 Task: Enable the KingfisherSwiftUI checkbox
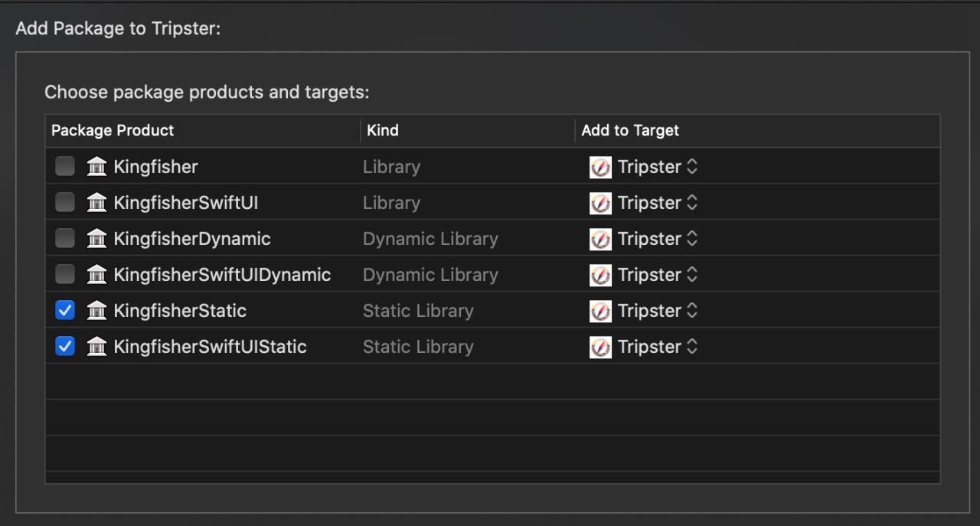click(x=65, y=202)
